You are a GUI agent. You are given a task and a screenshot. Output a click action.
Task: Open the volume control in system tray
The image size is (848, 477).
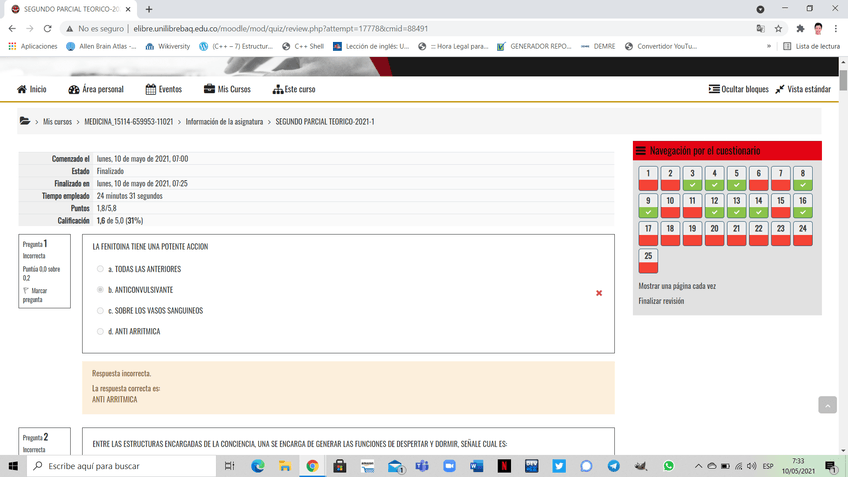752,466
